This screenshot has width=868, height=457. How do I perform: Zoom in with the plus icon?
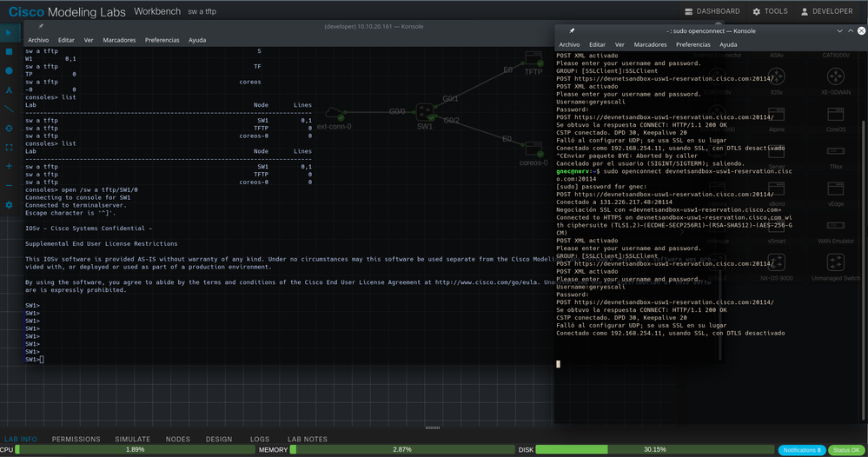9,166
